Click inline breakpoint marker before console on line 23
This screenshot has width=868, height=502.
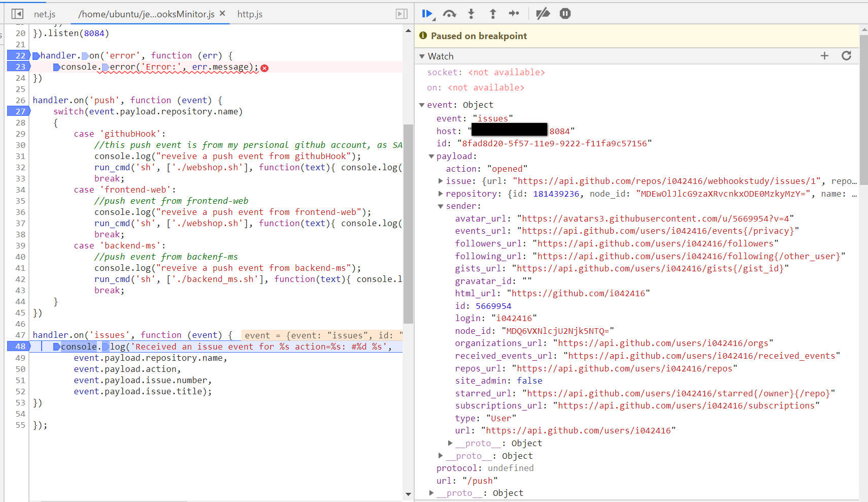(x=57, y=67)
